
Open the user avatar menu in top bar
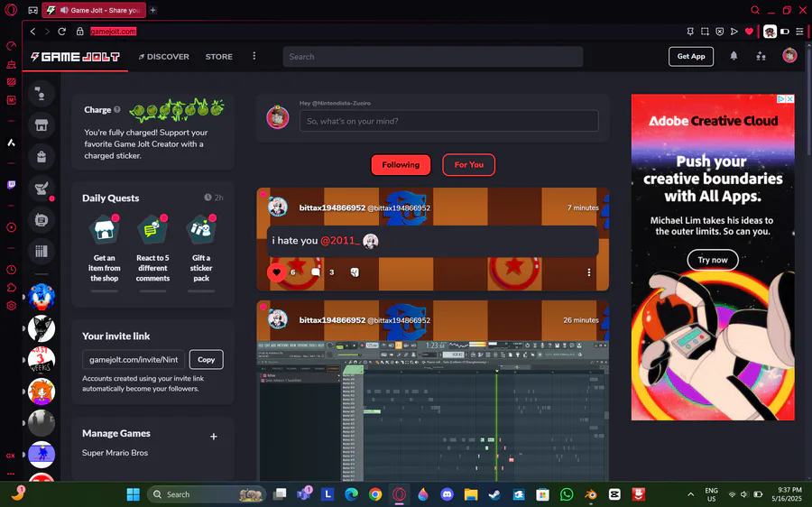click(789, 55)
